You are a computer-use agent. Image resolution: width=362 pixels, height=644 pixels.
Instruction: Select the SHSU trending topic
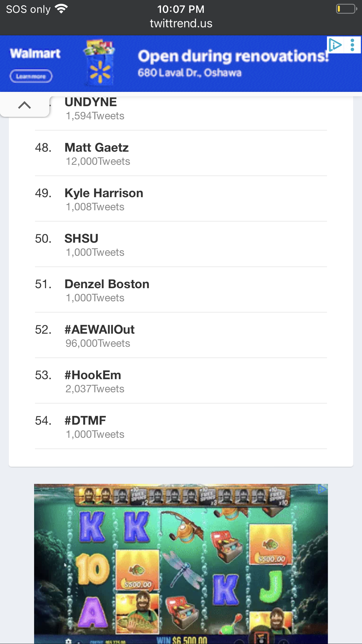click(81, 239)
